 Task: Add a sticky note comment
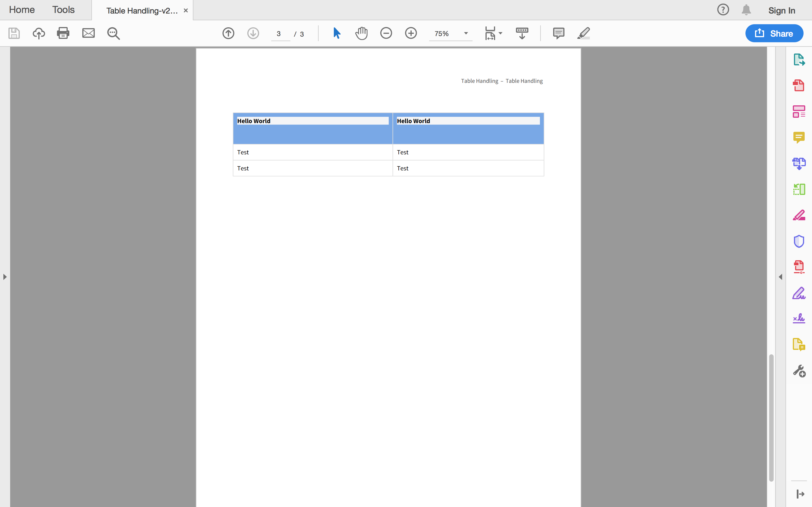[x=558, y=33]
